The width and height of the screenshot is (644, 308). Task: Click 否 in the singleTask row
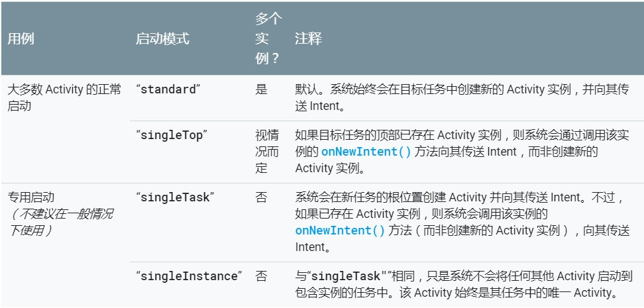[x=261, y=197]
